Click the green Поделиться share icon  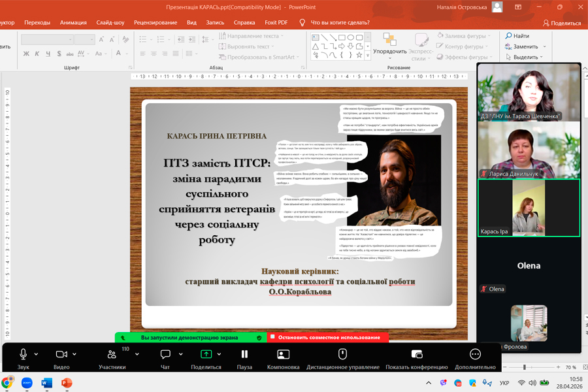(x=206, y=355)
